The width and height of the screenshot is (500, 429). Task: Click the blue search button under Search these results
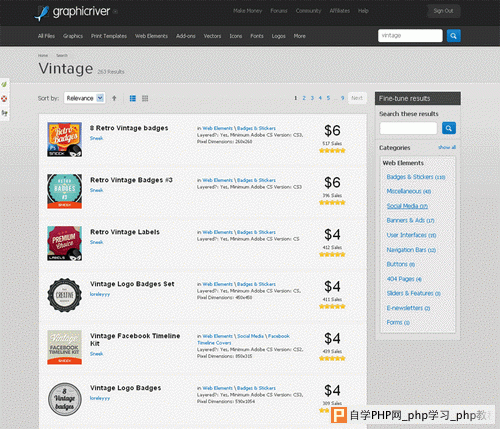point(449,128)
